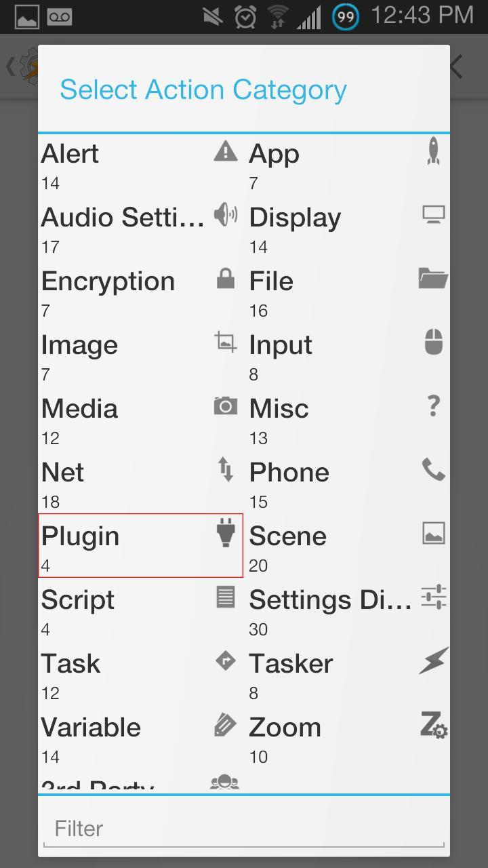Pick the Zoom action category

[285, 728]
